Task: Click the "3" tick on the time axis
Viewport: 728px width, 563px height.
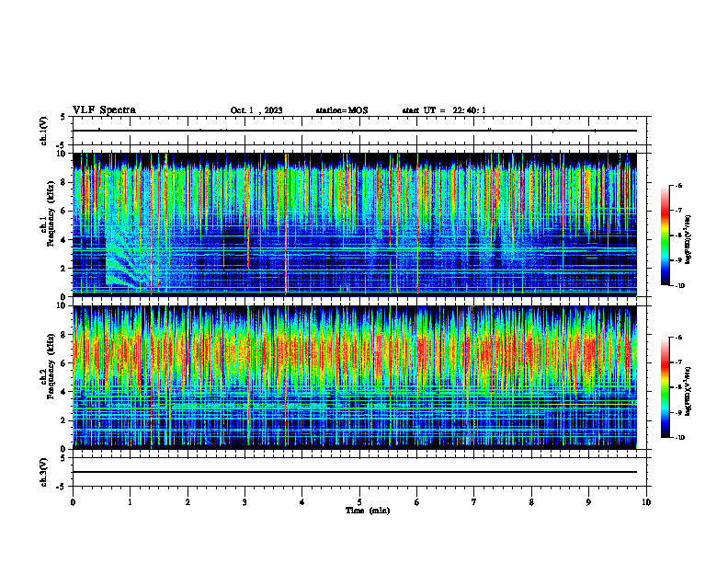Action: click(245, 502)
